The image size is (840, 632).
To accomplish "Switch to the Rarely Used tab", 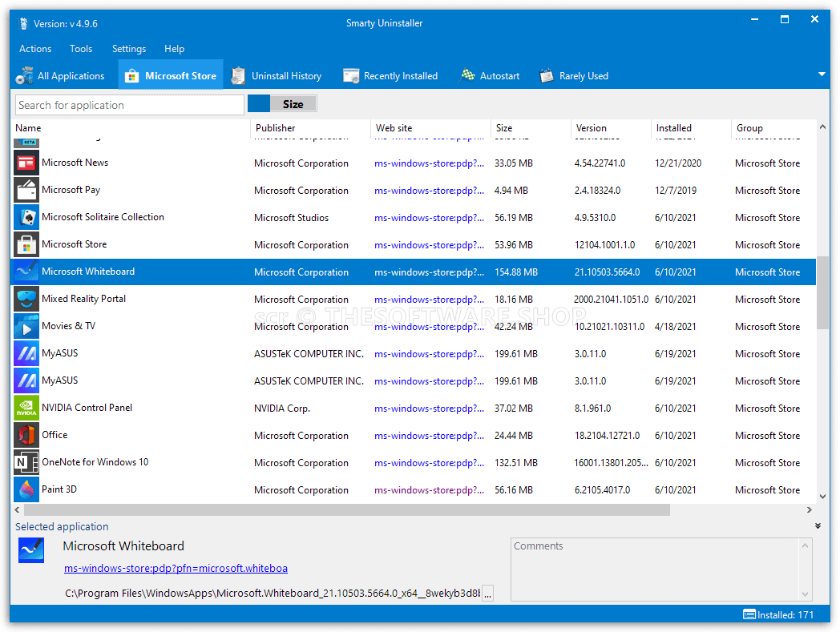I will click(574, 76).
